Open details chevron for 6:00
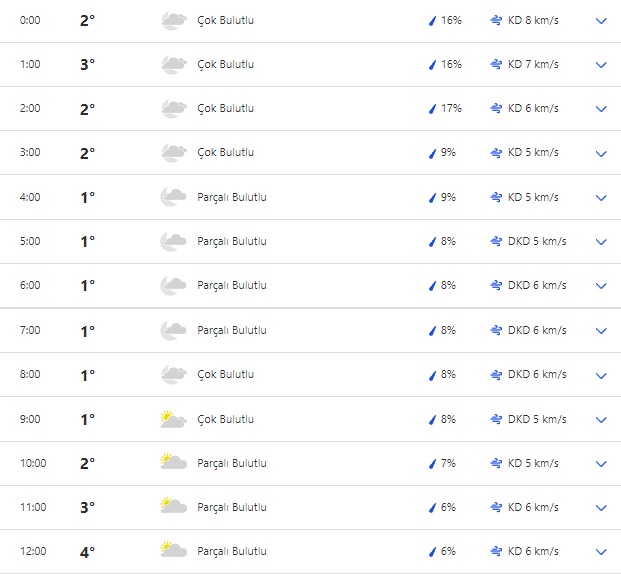621x574 pixels. click(601, 286)
